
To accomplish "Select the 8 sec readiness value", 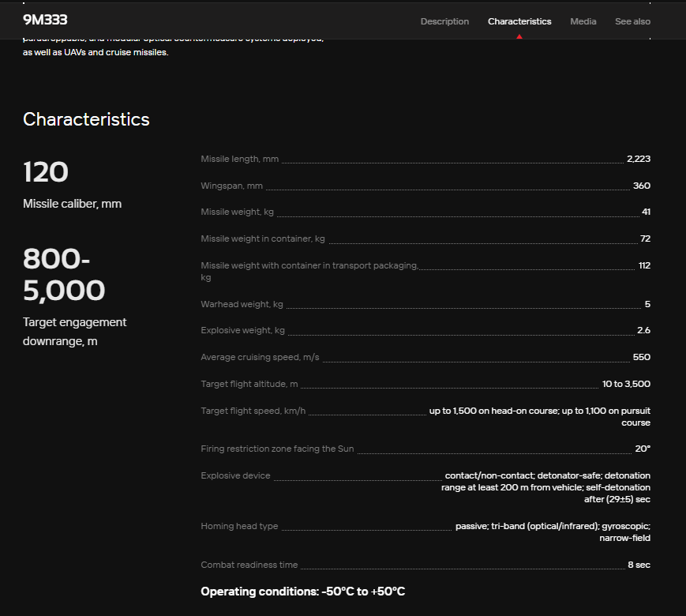I will point(639,565).
